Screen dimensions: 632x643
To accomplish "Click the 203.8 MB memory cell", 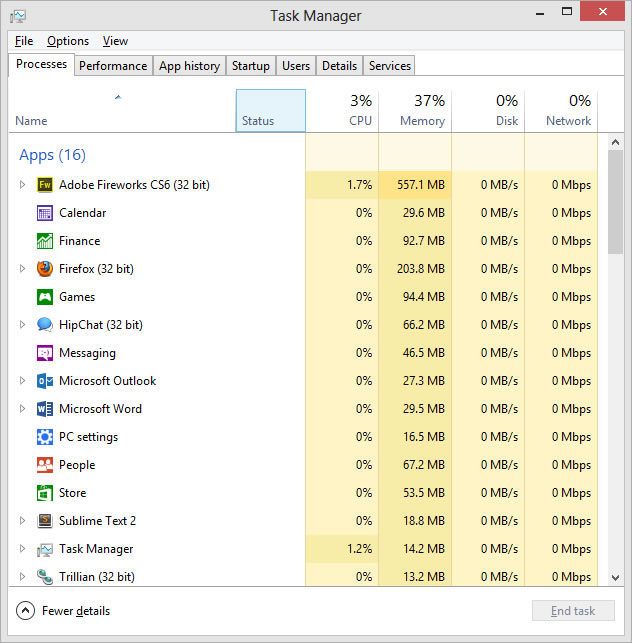I will (x=415, y=269).
